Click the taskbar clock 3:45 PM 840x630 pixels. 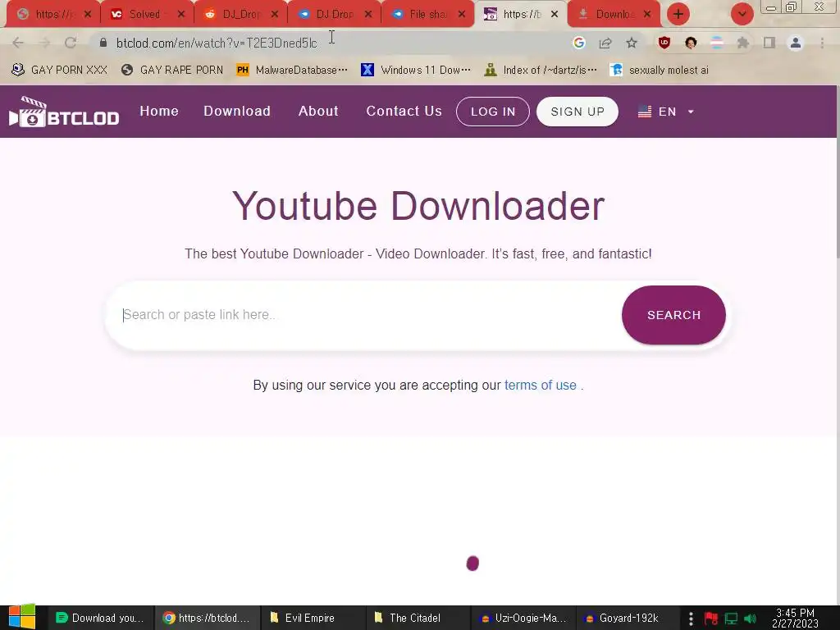point(795,618)
